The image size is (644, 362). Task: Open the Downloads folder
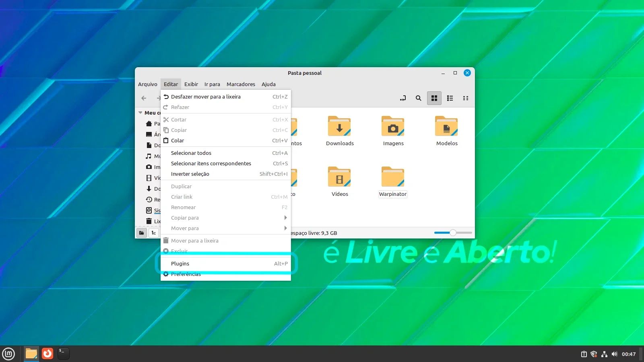[x=340, y=127]
